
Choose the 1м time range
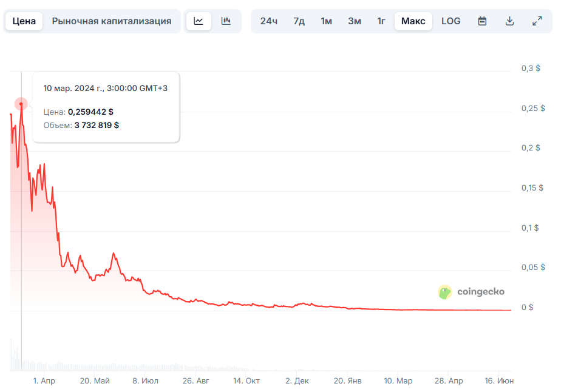[x=327, y=21]
